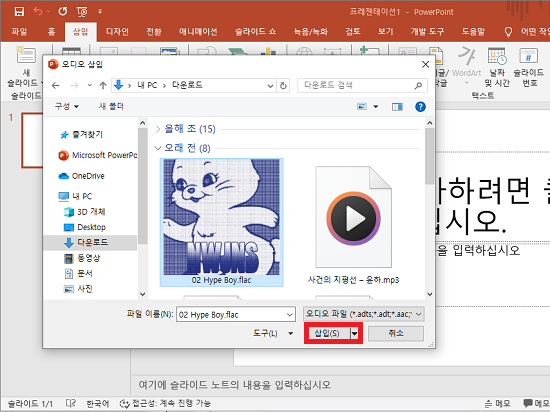This screenshot has height=412, width=550.
Task: Click 다운로드 in the address breadcrumb
Action: pos(187,85)
